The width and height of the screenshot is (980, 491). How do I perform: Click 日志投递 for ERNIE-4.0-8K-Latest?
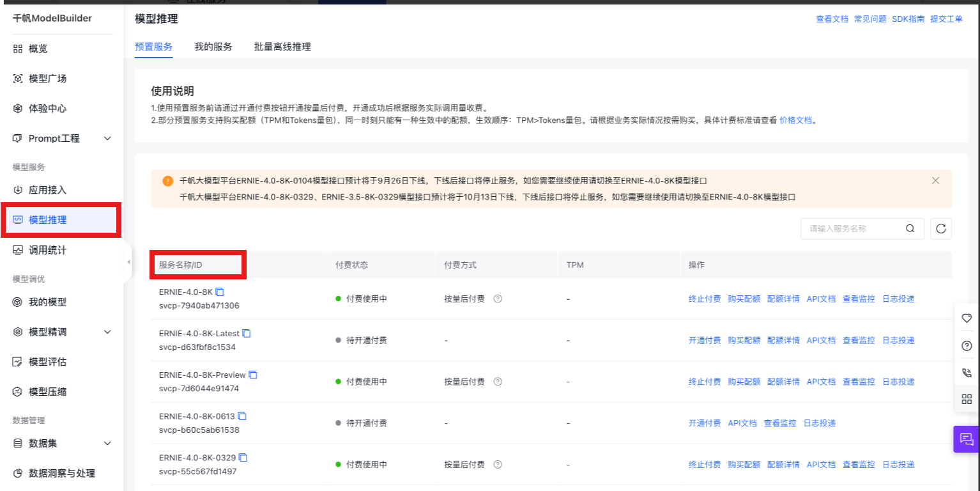898,340
